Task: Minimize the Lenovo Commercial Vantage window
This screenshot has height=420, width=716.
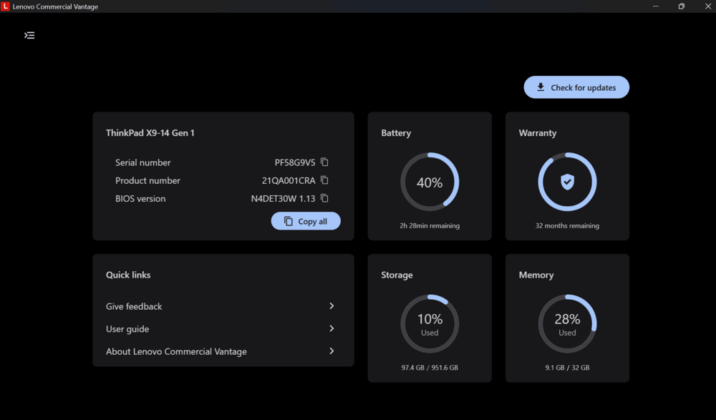Action: (x=655, y=6)
